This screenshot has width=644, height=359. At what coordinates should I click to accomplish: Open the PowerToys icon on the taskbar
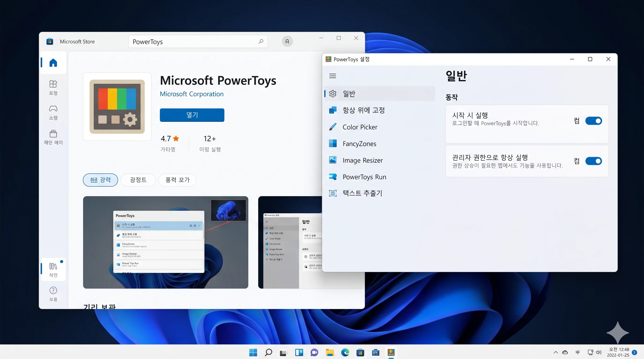[x=391, y=352]
